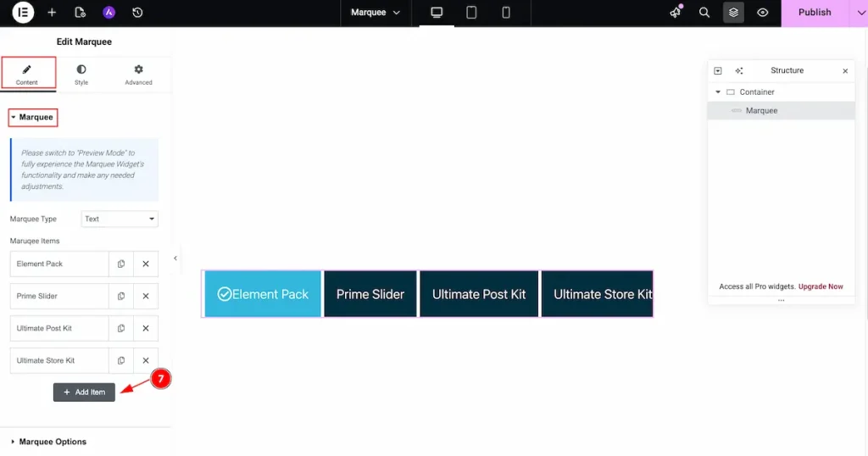This screenshot has height=456, width=868.
Task: Duplicate the Prime Slider item
Action: (x=121, y=296)
